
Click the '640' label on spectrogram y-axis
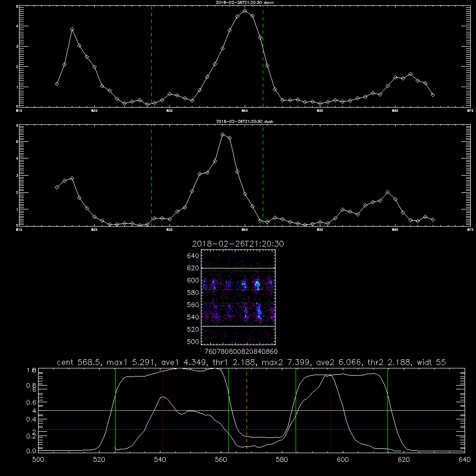pos(193,256)
